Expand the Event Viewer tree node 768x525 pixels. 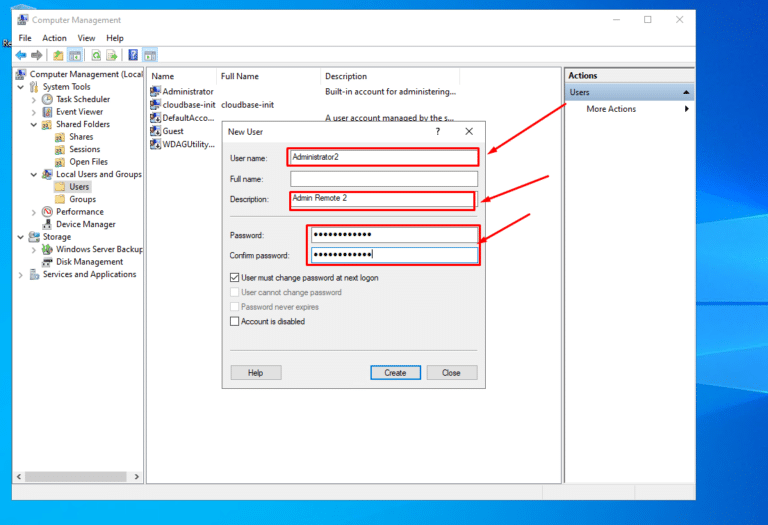tap(34, 112)
